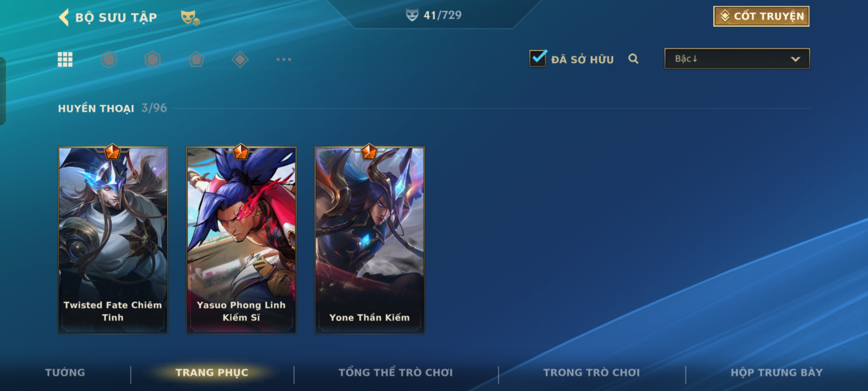This screenshot has height=391, width=868.
Task: Filter by the pentagon rarity icon
Action: [x=196, y=59]
